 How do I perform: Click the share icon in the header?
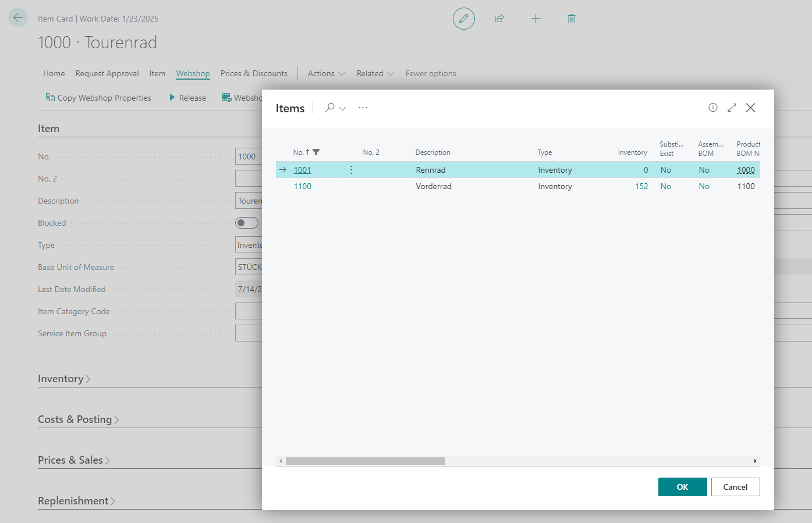[x=499, y=19]
